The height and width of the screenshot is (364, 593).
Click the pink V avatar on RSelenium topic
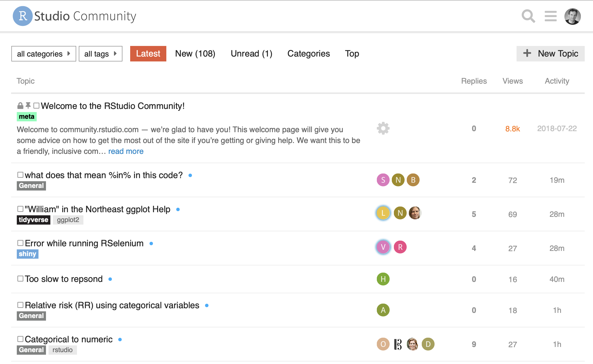pos(383,247)
